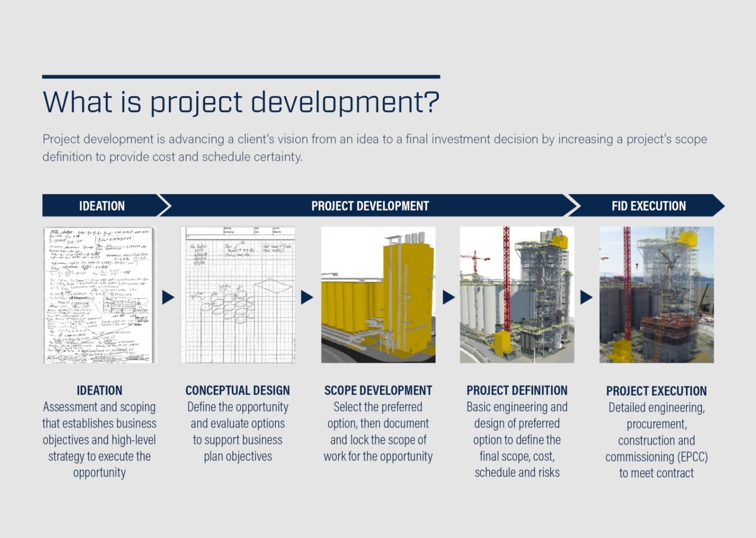
Task: Click the CONCEPTUAL DESIGN heading text
Action: (237, 390)
